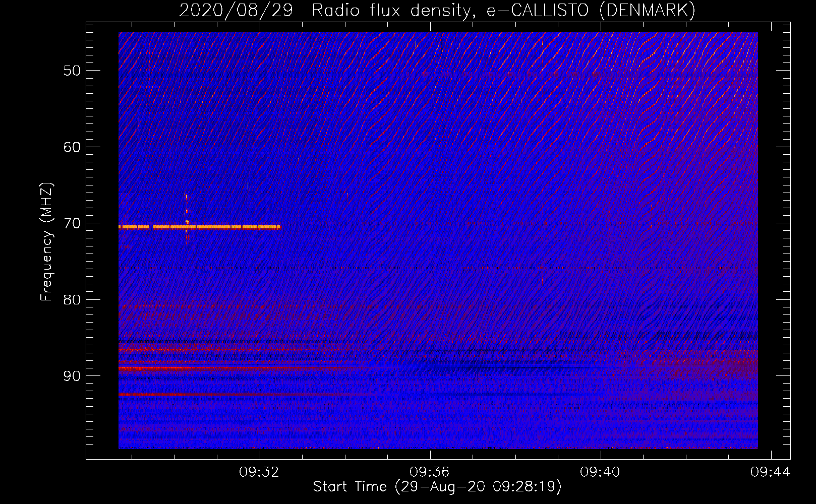
Task: Click the 09:40 time tick label
Action: pos(600,472)
